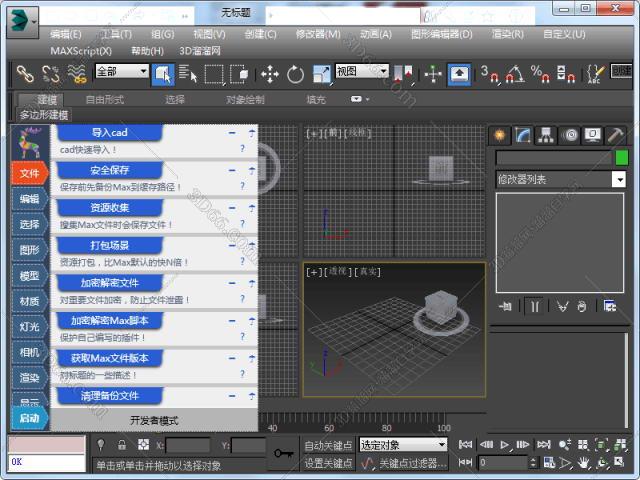
Task: Click the green object color swatch
Action: coord(622,158)
